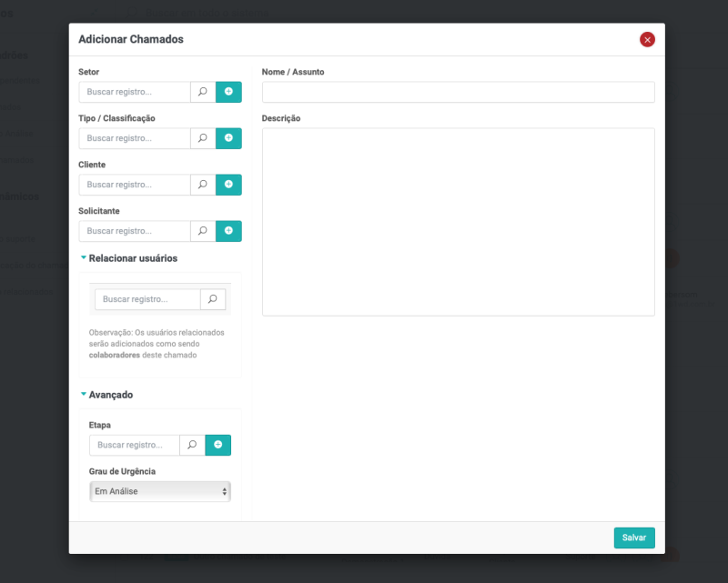728x583 pixels.
Task: Open the Grau de Urgência dropdown
Action: 160,491
